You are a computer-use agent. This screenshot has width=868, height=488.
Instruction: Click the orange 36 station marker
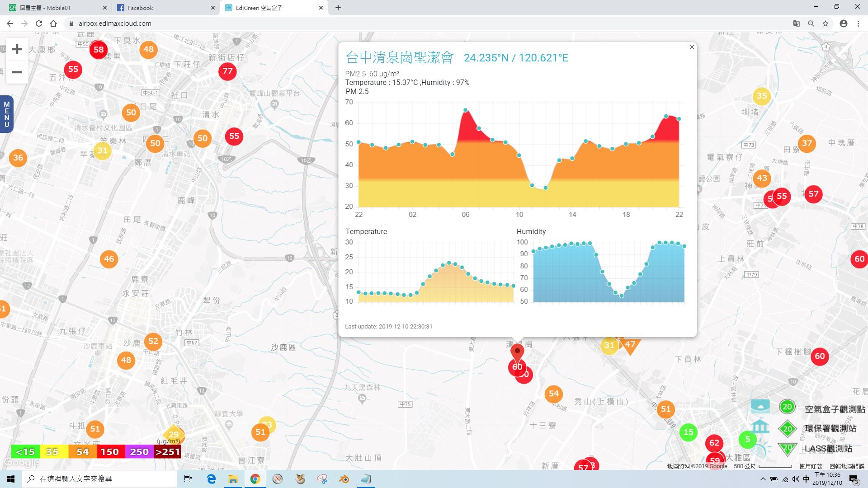pyautogui.click(x=18, y=158)
